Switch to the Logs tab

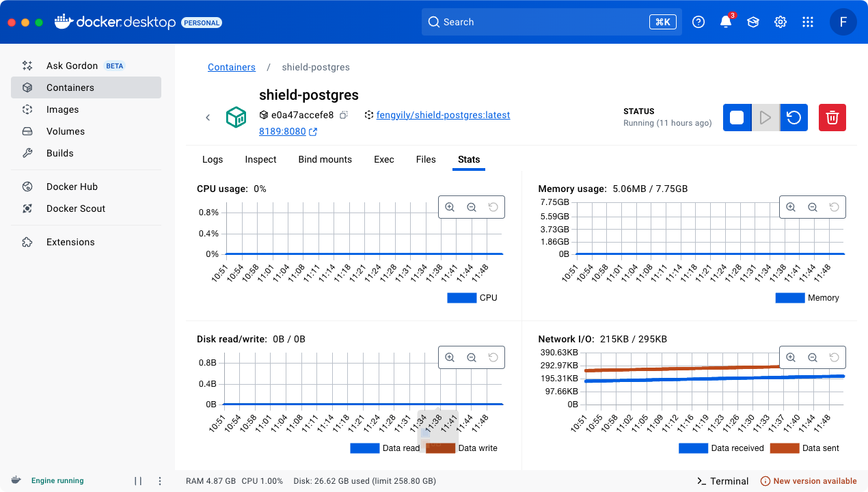click(213, 159)
